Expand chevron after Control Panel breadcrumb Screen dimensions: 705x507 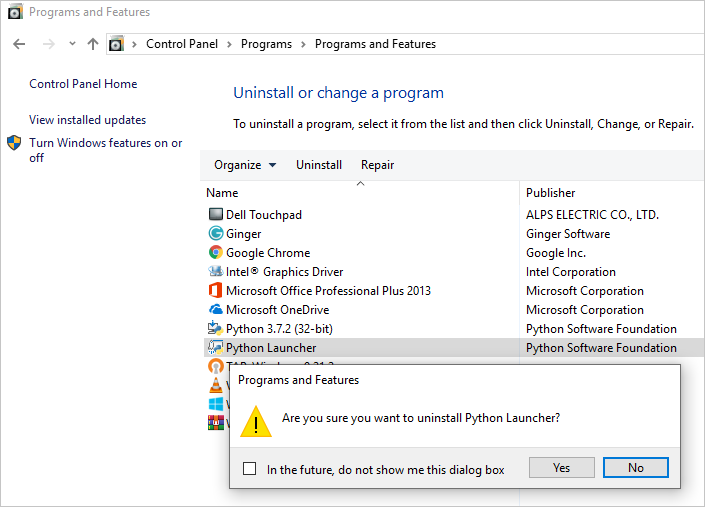[x=229, y=44]
